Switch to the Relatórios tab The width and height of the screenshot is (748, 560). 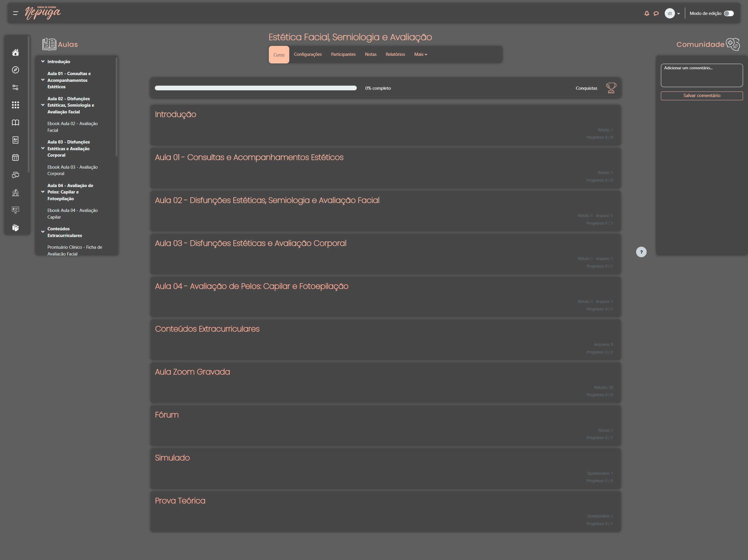point(395,54)
